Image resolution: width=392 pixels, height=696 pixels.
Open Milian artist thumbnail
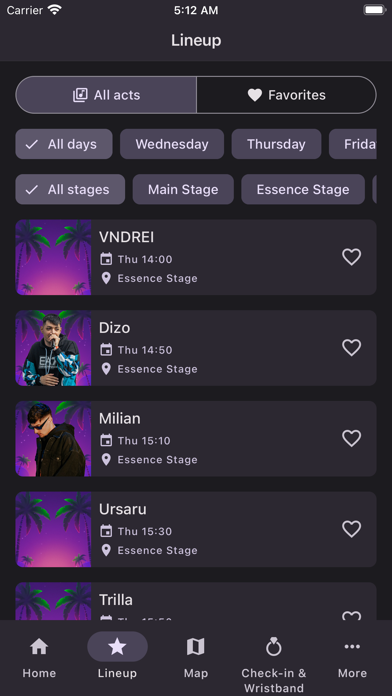53,439
